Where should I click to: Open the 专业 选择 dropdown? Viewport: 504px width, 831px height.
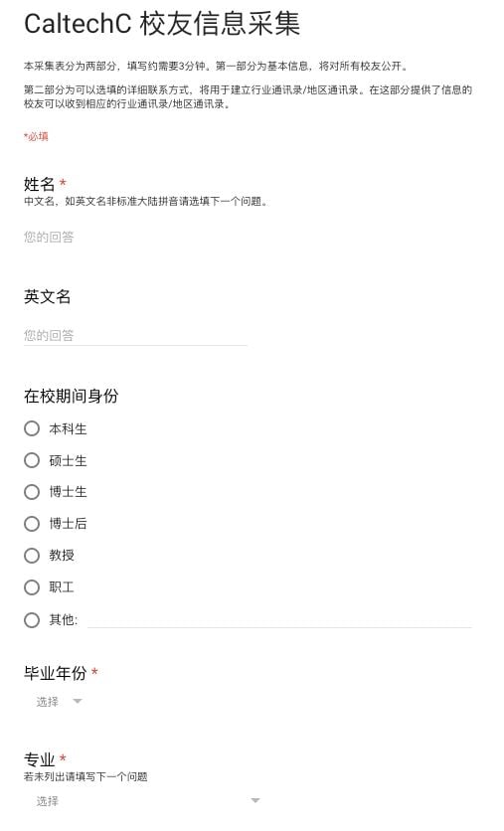coord(147,801)
